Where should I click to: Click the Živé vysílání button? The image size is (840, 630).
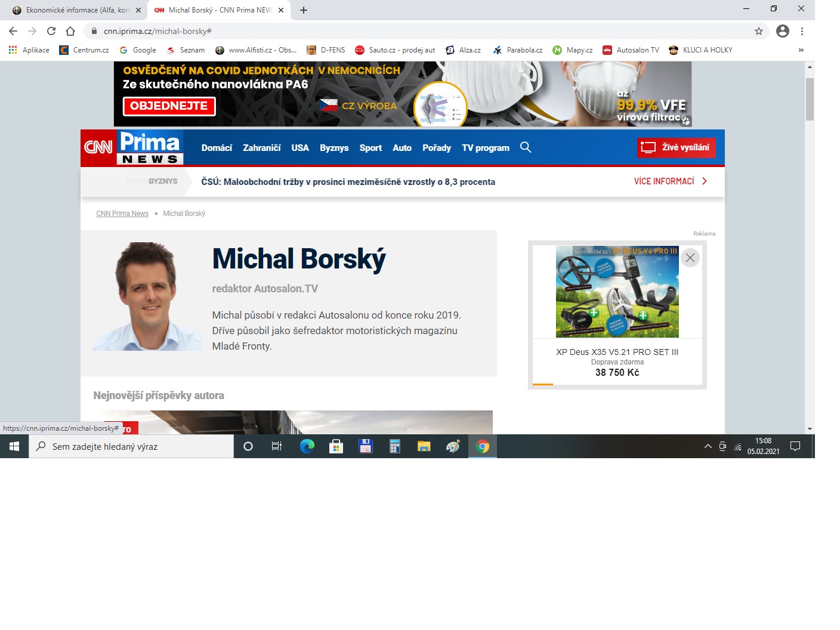tap(676, 147)
